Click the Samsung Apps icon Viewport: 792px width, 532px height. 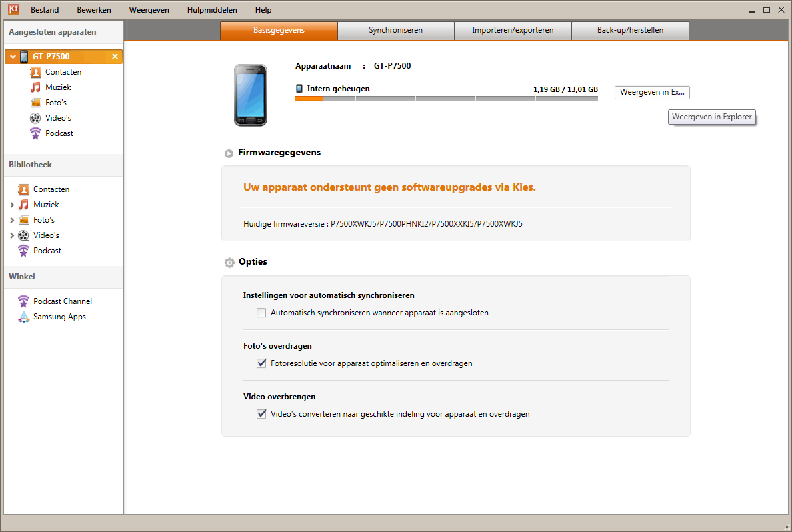click(x=24, y=317)
